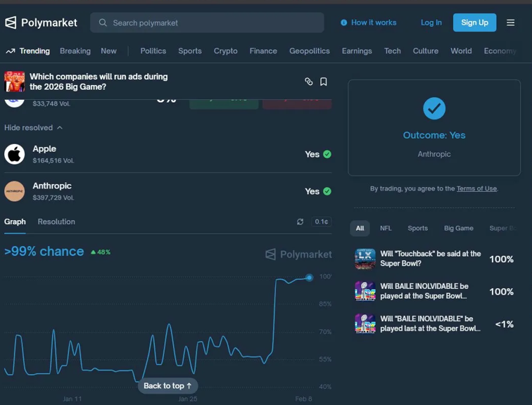The width and height of the screenshot is (532, 405).
Task: Click the Apple logo icon
Action: pos(14,154)
